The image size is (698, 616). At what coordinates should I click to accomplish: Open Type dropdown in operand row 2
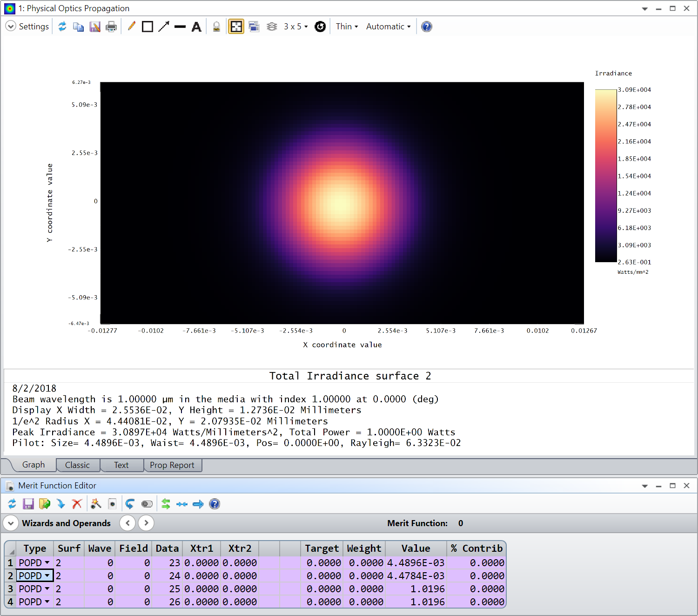click(47, 576)
